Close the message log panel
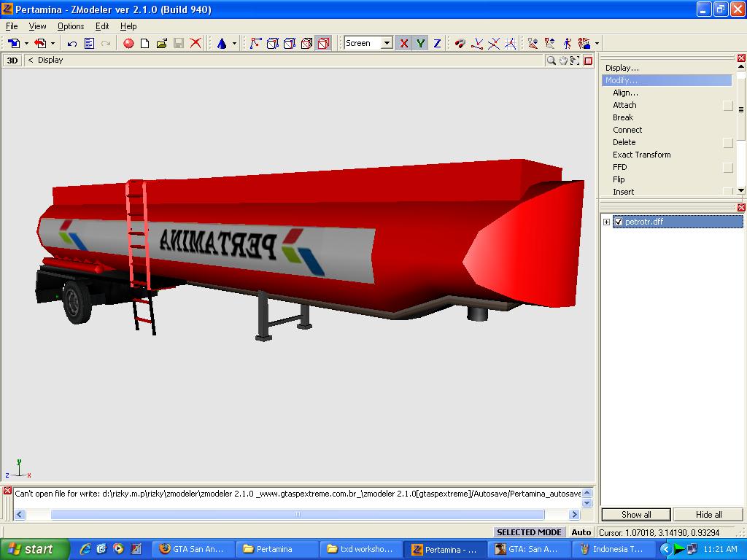 click(7, 491)
